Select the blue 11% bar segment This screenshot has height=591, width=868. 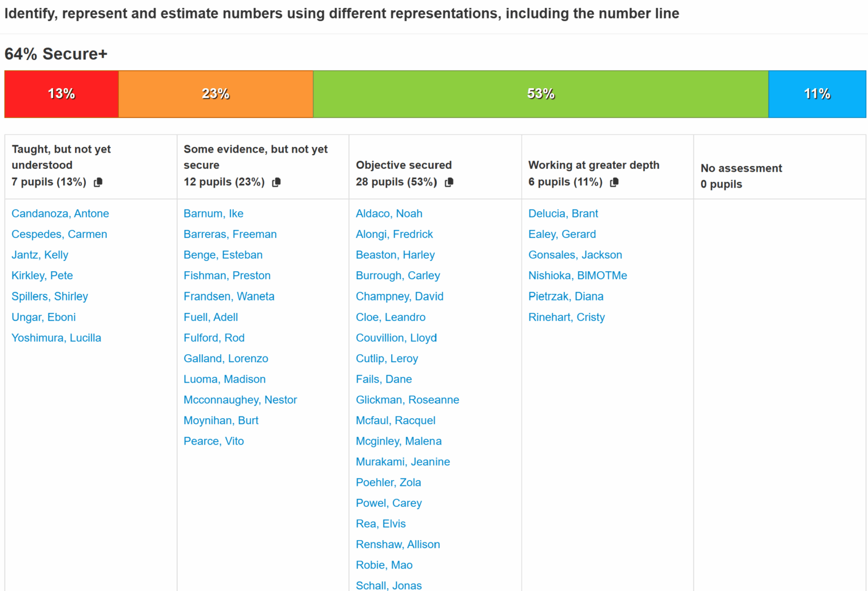(x=817, y=94)
